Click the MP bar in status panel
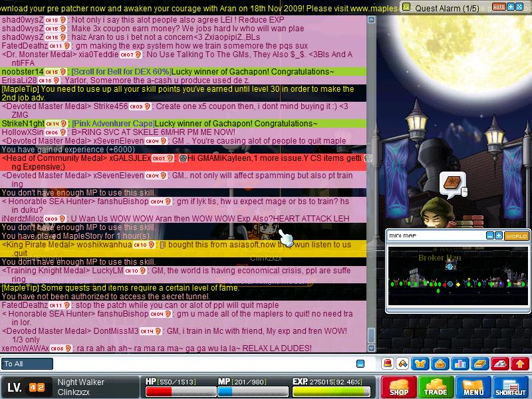This screenshot has height=399, width=532. click(x=253, y=392)
